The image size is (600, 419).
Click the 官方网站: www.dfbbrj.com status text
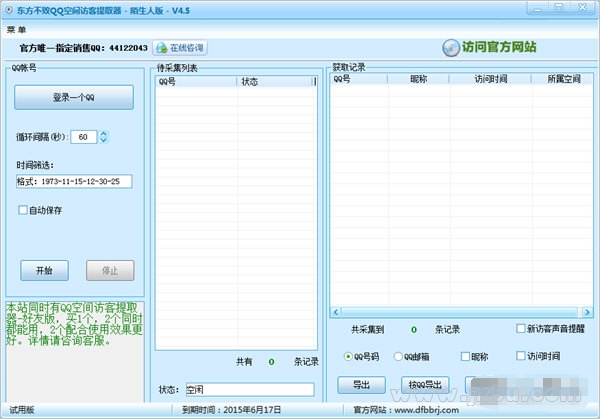pos(406,410)
